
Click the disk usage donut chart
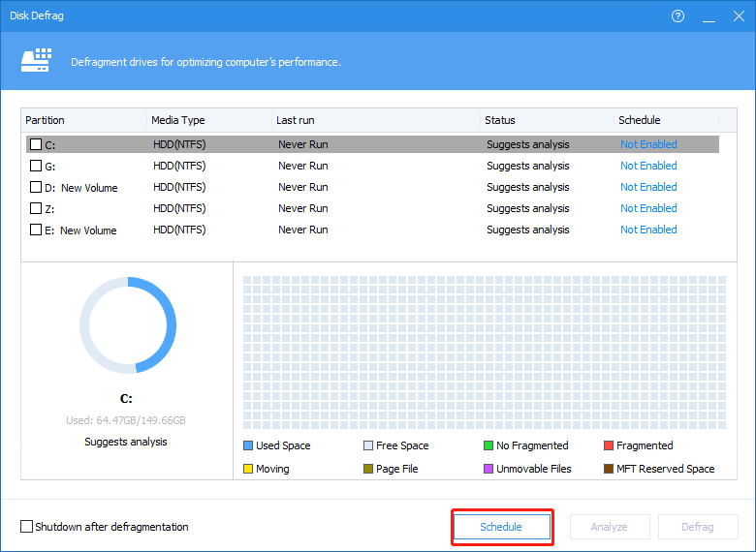point(128,325)
